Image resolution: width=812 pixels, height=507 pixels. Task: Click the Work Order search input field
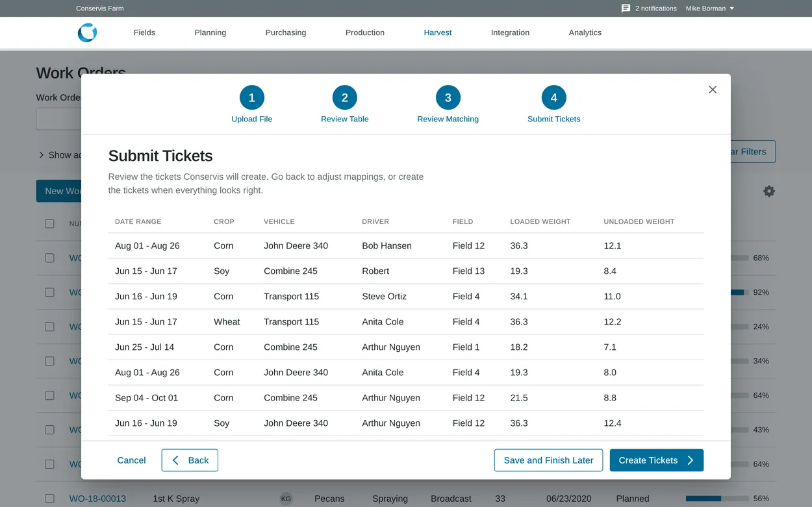coord(58,119)
